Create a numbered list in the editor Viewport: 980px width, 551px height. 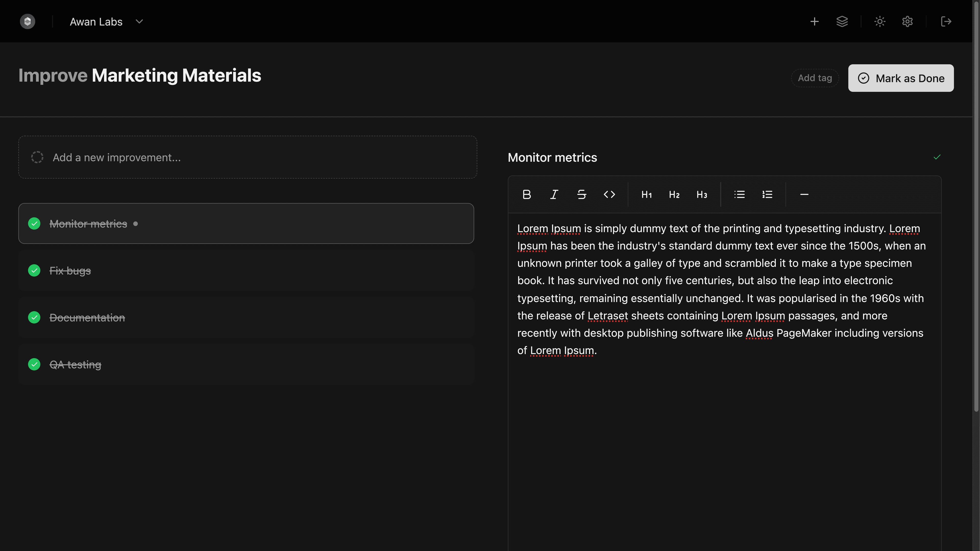[x=767, y=194]
